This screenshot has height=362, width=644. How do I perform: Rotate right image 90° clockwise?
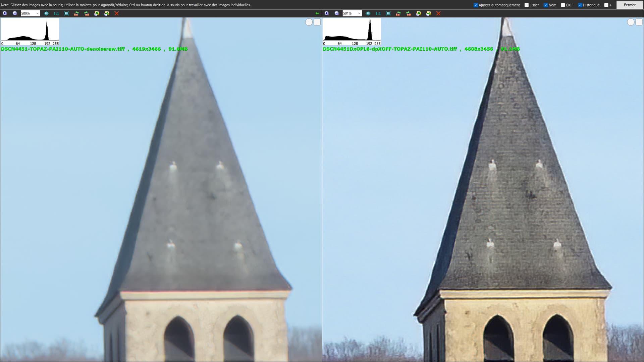[408, 13]
